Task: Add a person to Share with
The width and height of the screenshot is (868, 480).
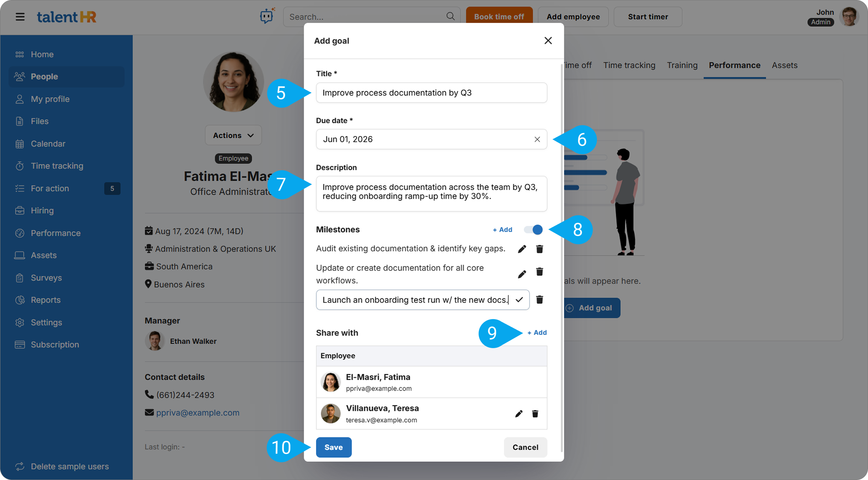Action: pyautogui.click(x=537, y=333)
